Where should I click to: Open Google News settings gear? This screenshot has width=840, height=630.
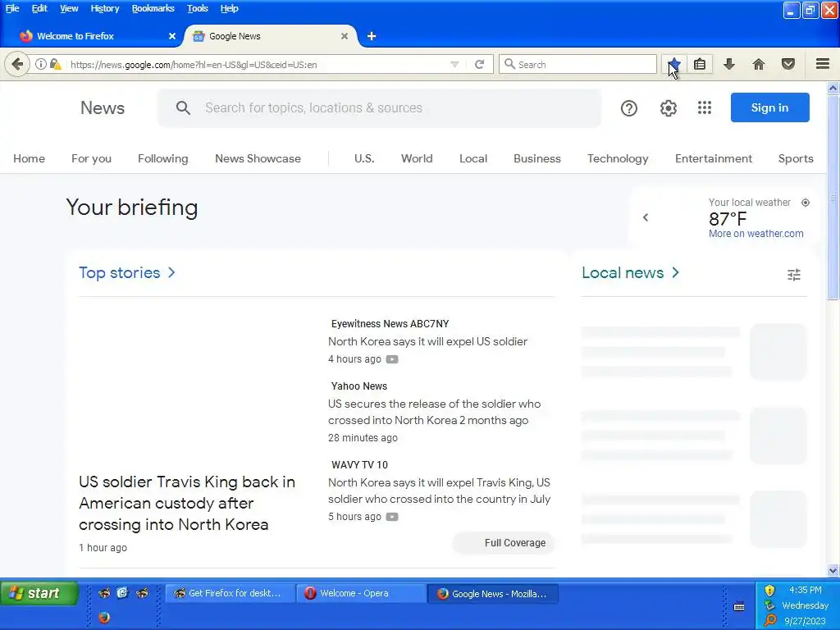pyautogui.click(x=668, y=108)
